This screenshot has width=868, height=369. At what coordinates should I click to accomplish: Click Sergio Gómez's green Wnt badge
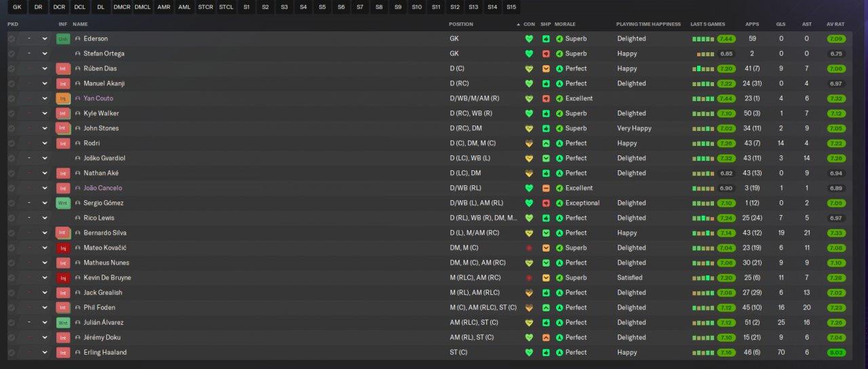click(63, 203)
